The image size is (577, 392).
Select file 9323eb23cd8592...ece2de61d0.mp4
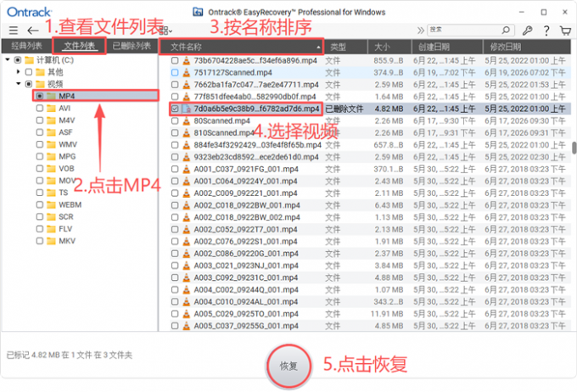click(x=256, y=157)
